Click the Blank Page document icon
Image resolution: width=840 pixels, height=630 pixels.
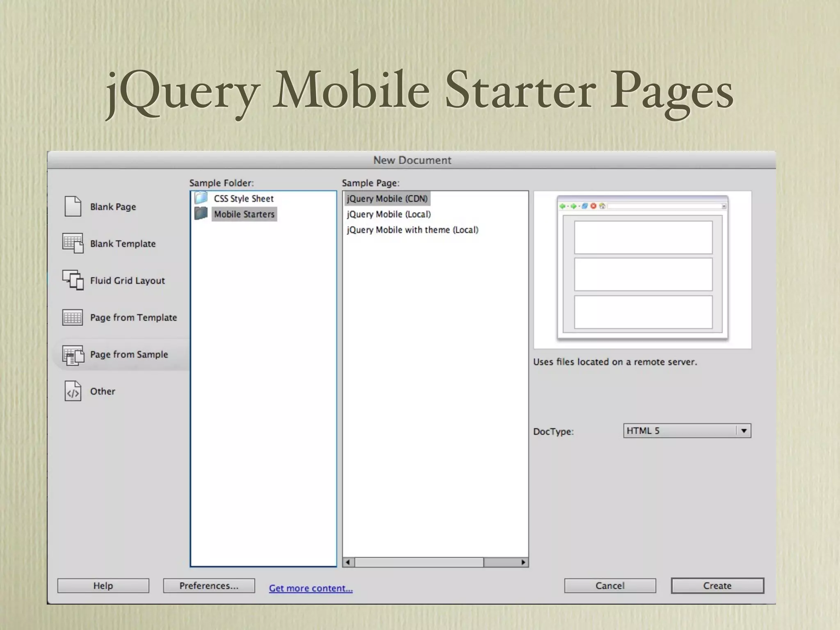pyautogui.click(x=73, y=206)
